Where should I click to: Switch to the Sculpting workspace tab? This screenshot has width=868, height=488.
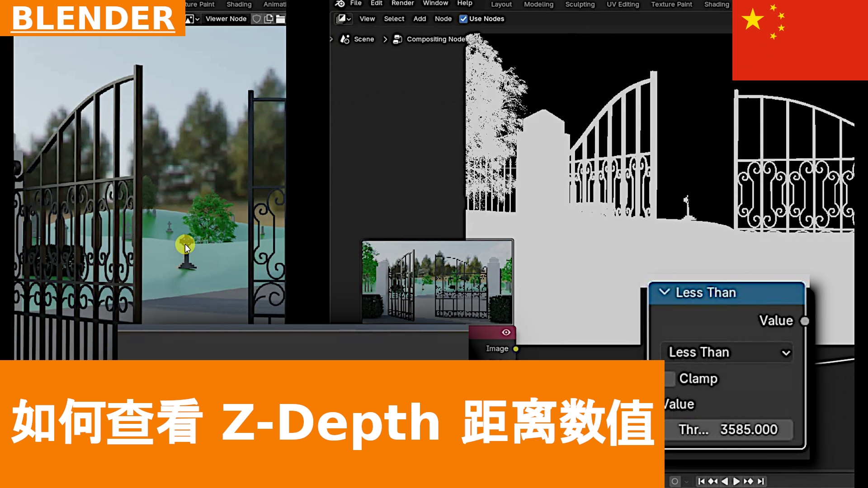coord(580,5)
